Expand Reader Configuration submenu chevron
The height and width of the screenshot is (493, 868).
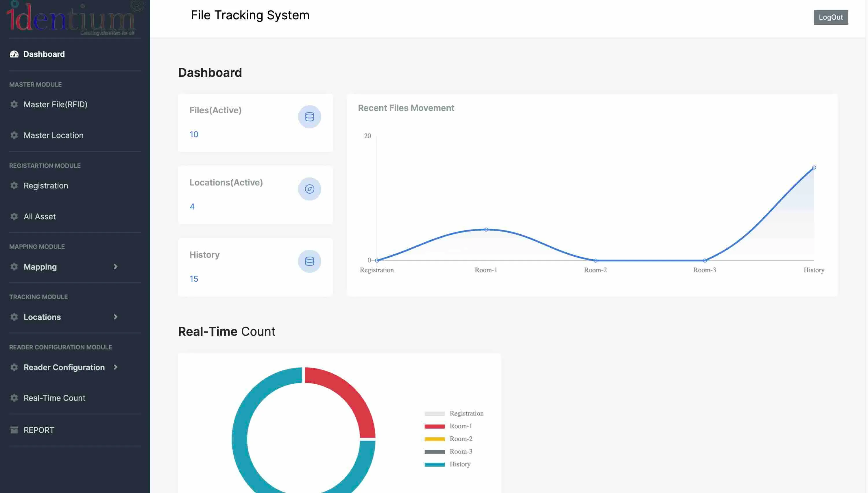click(116, 367)
